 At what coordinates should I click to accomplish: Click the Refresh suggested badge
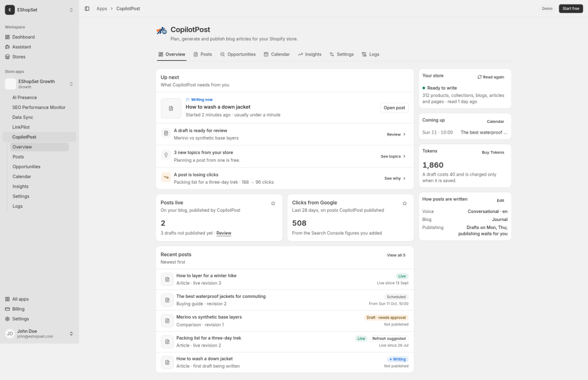coord(389,339)
